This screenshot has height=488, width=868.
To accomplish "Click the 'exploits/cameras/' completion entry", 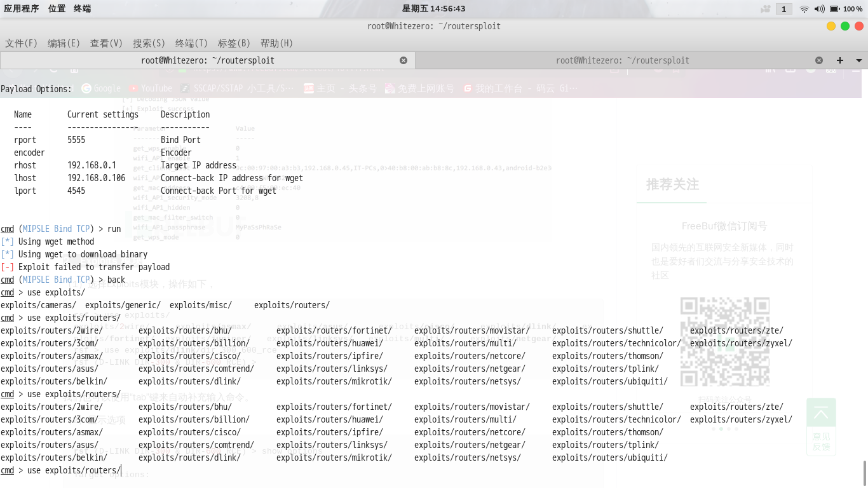I will click(x=38, y=305).
